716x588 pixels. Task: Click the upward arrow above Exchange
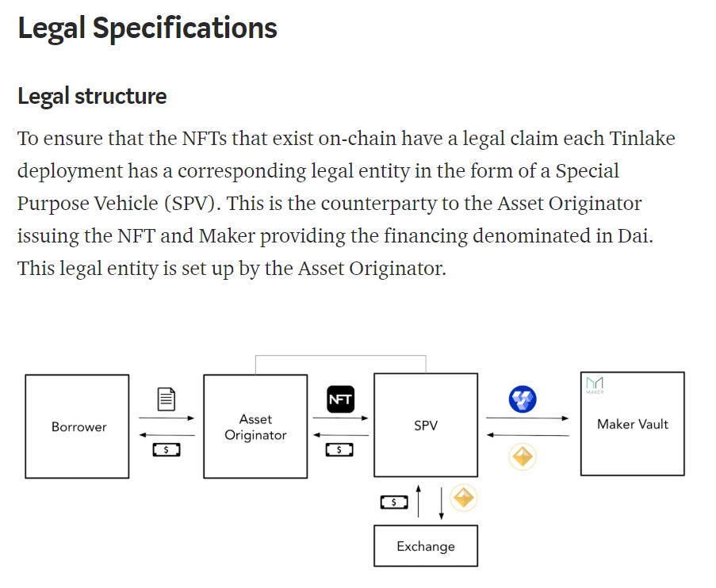click(419, 502)
